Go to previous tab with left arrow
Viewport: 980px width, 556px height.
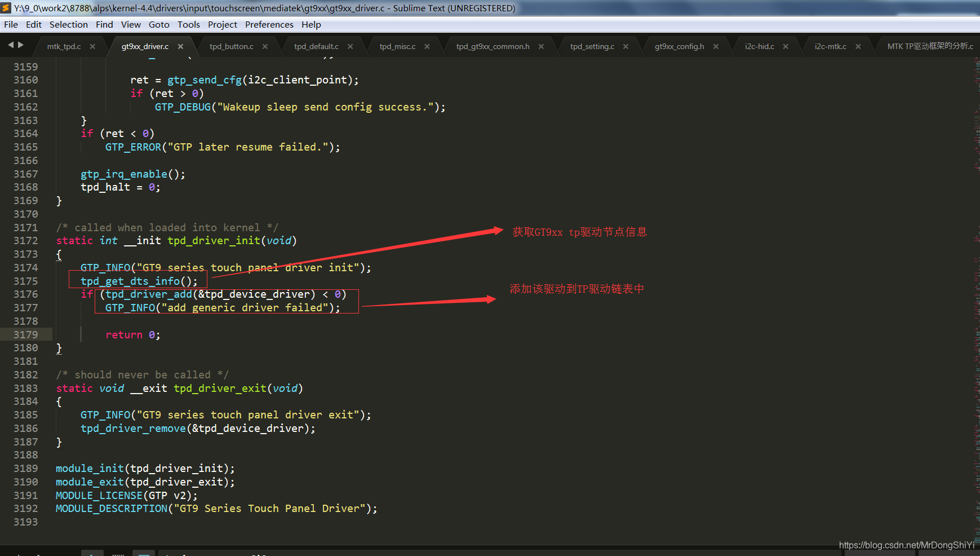tap(11, 45)
